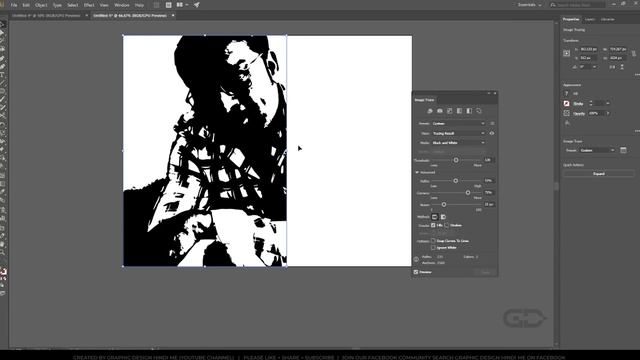Viewport: 640px width, 360px height.
Task: Apply the Black and White trace preset icon
Action: tap(469, 111)
